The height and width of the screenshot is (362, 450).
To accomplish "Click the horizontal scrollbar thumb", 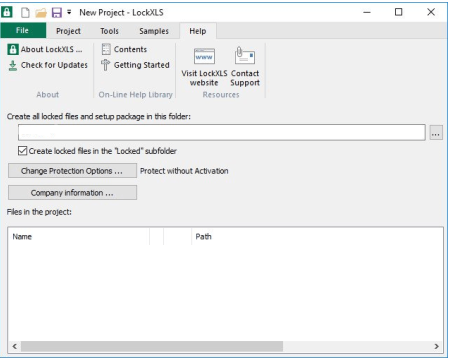I will [152, 346].
